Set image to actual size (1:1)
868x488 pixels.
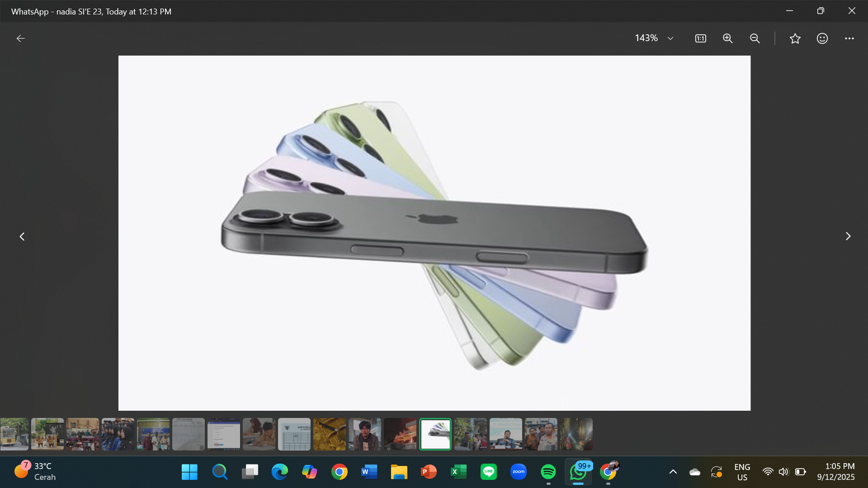(700, 38)
